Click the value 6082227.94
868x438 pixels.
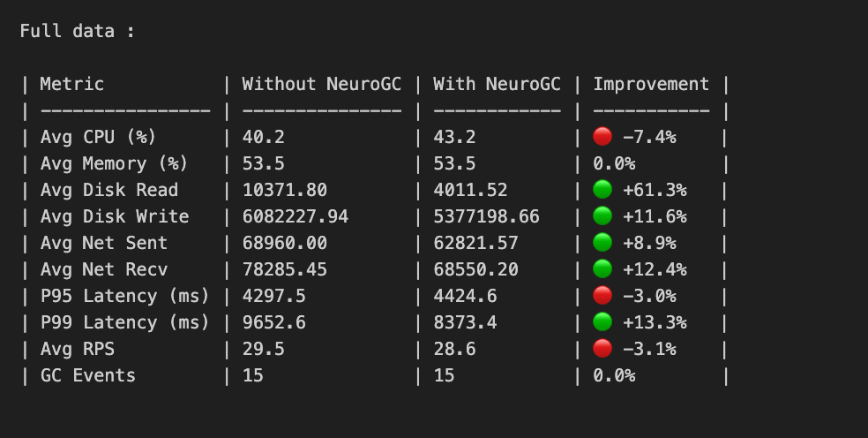click(295, 216)
